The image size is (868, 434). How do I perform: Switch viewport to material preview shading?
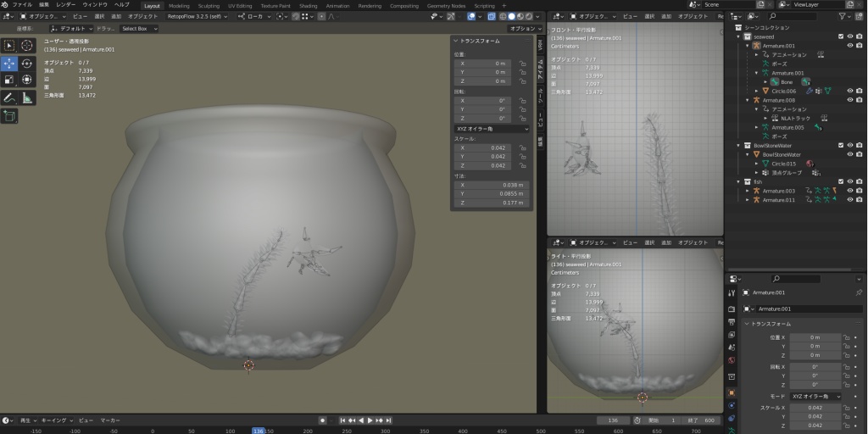pos(520,17)
